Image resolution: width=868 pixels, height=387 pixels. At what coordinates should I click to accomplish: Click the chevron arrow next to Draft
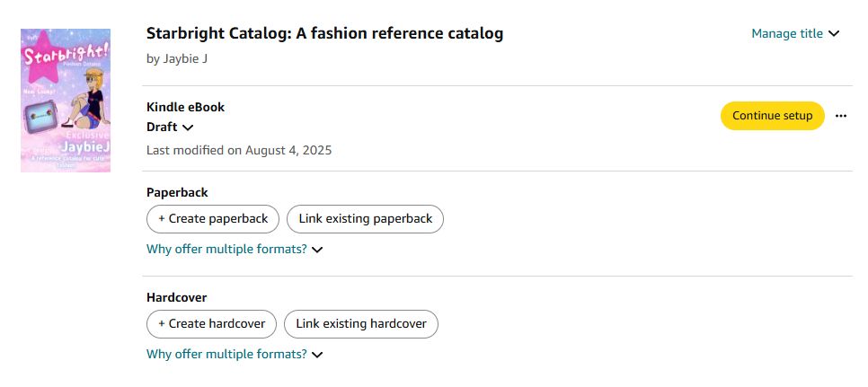[188, 128]
